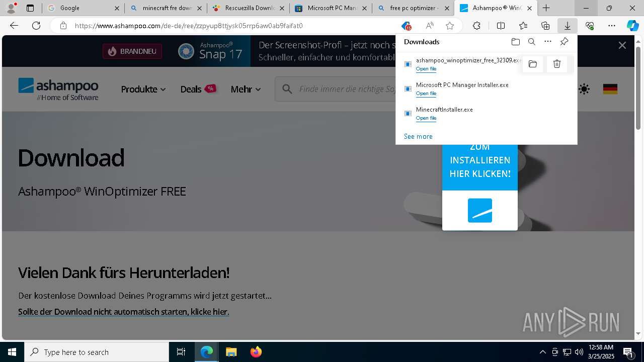Open the Extensions puzzle icon
Image resolution: width=644 pixels, height=362 pixels.
pos(476,26)
